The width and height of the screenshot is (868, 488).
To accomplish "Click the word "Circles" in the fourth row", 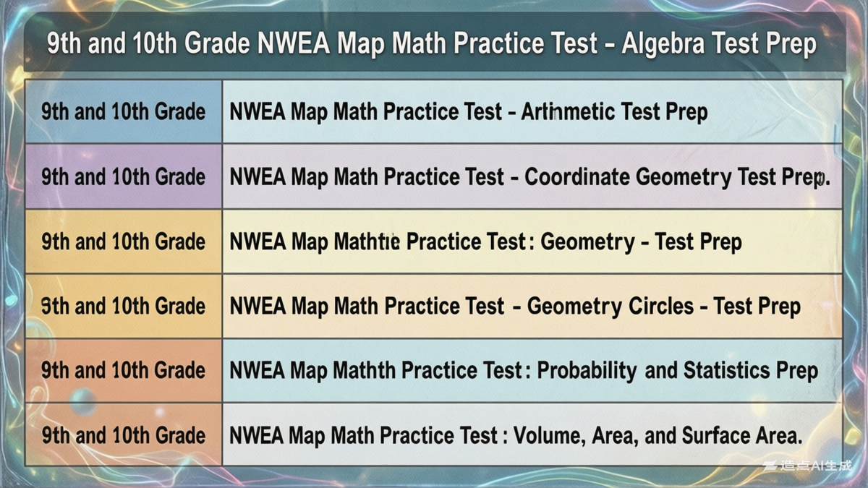I will pos(655,306).
